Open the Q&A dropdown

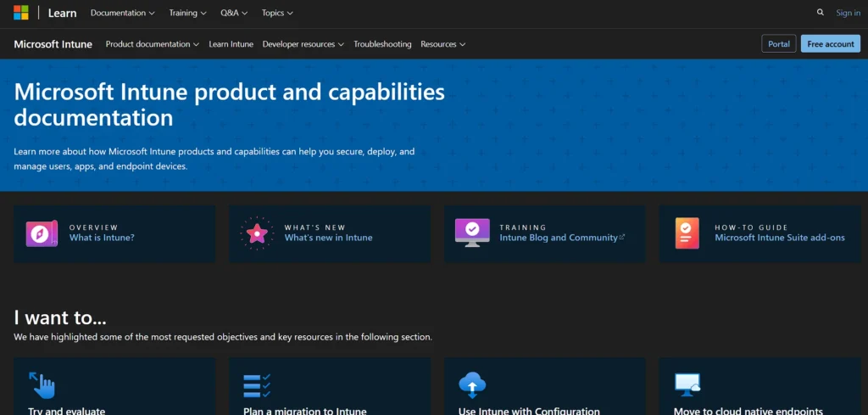pyautogui.click(x=234, y=13)
